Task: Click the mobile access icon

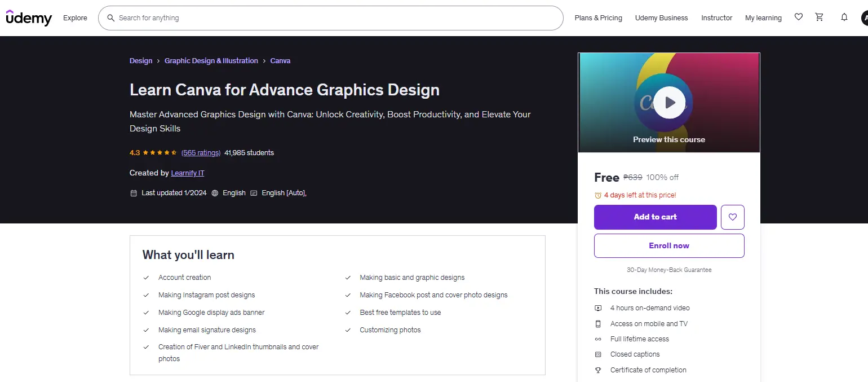Action: [598, 324]
